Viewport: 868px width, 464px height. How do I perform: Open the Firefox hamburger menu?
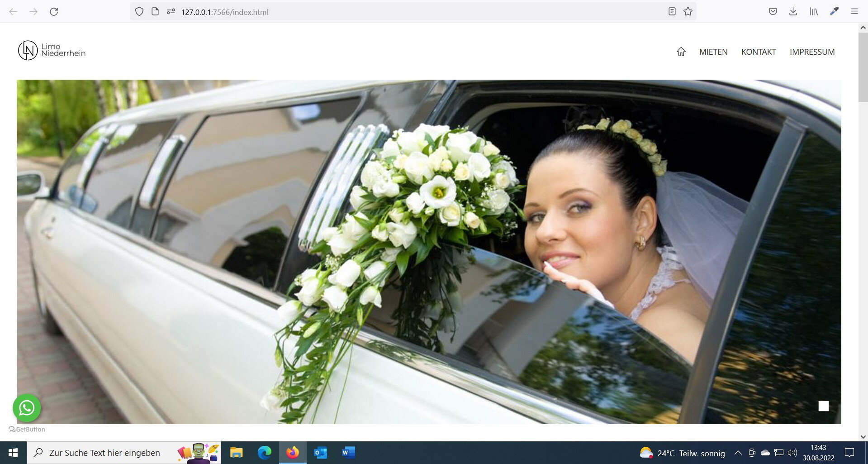(854, 12)
